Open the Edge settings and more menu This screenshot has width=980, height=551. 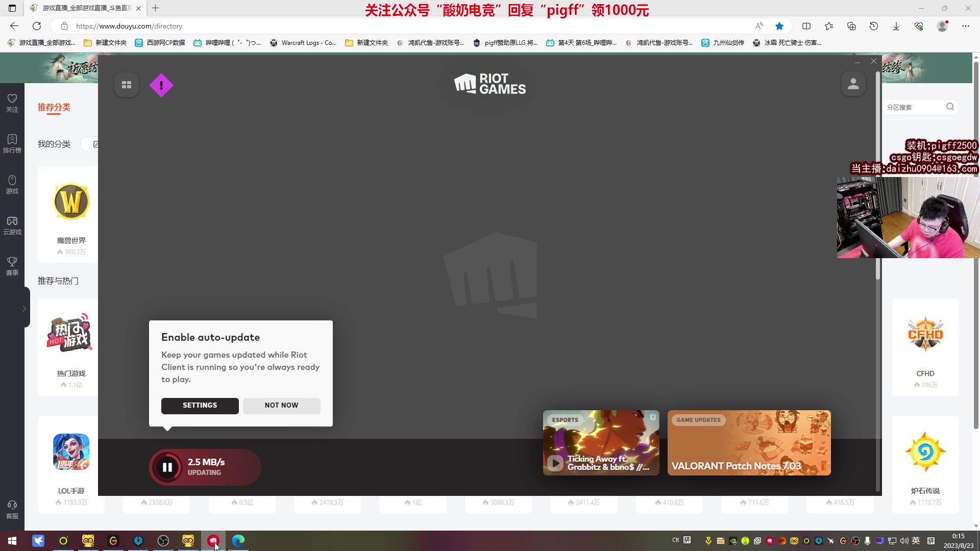point(966,26)
